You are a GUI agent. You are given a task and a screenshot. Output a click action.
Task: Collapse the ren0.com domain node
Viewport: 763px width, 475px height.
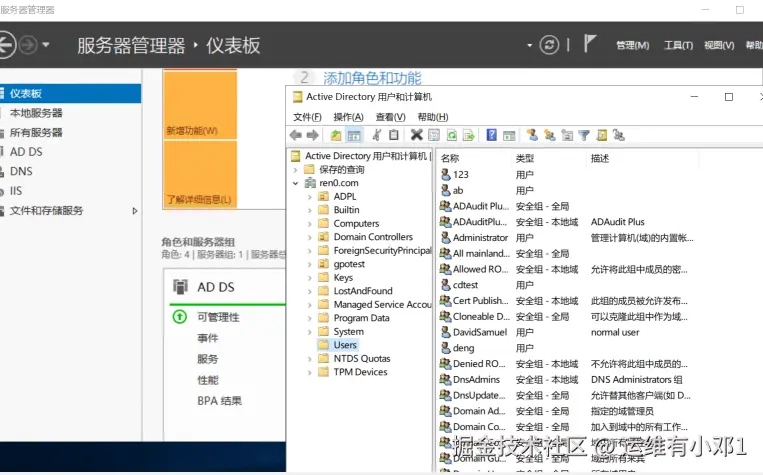(295, 183)
